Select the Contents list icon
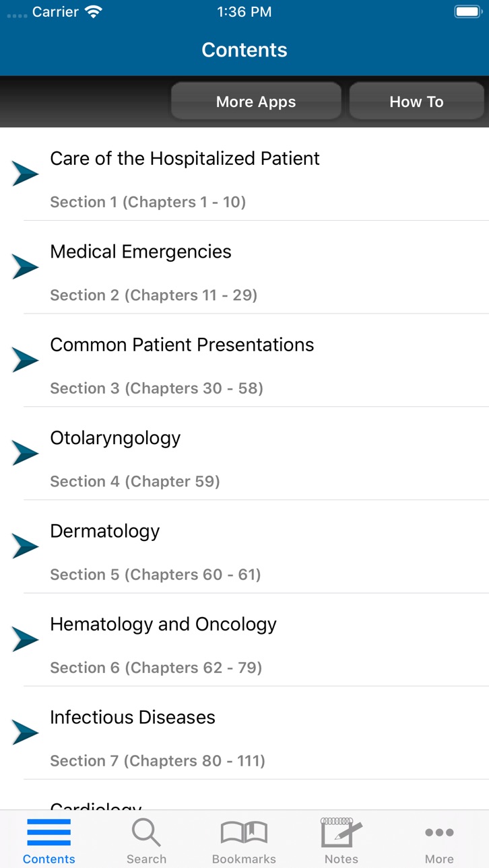 click(x=48, y=832)
